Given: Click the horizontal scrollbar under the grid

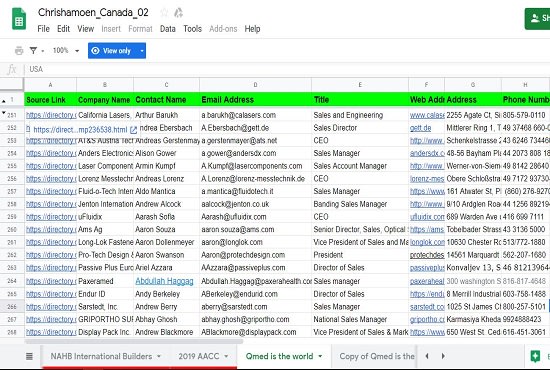Looking at the screenshot, I should click(x=134, y=341).
